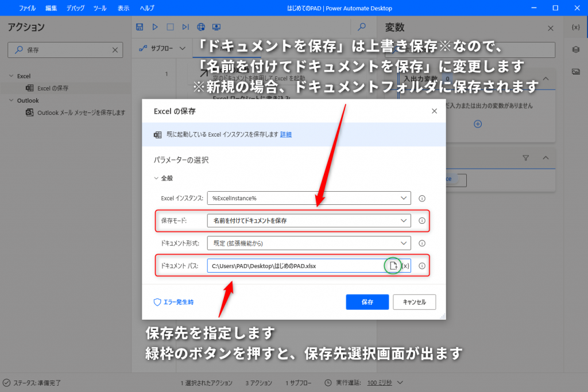This screenshot has width=588, height=392.
Task: Select Outlook メール メッセージを保存します action
Action: [x=81, y=112]
